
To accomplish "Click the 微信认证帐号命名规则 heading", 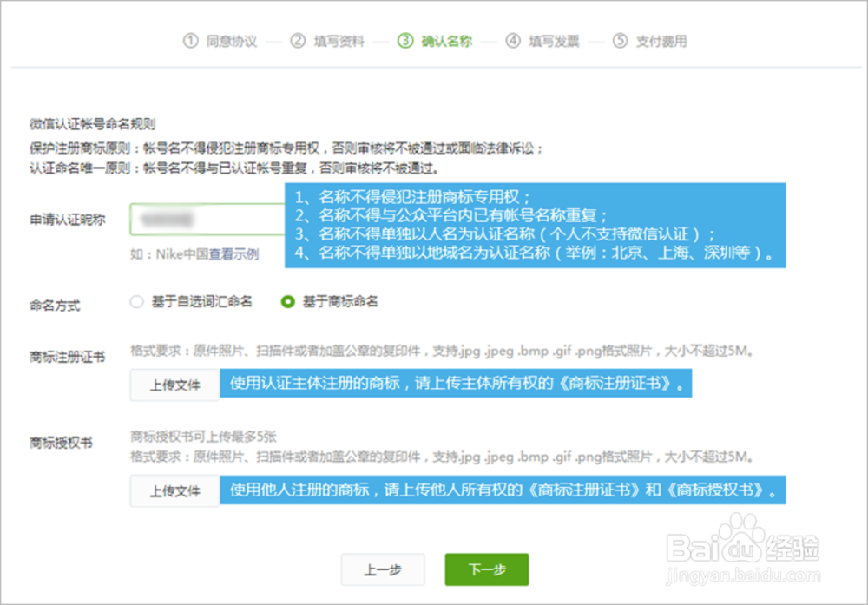I will (x=95, y=124).
